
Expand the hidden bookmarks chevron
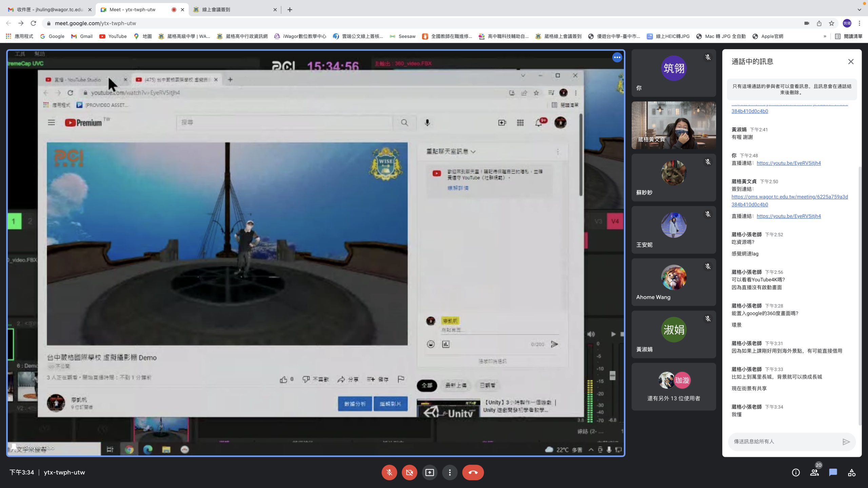click(x=825, y=36)
